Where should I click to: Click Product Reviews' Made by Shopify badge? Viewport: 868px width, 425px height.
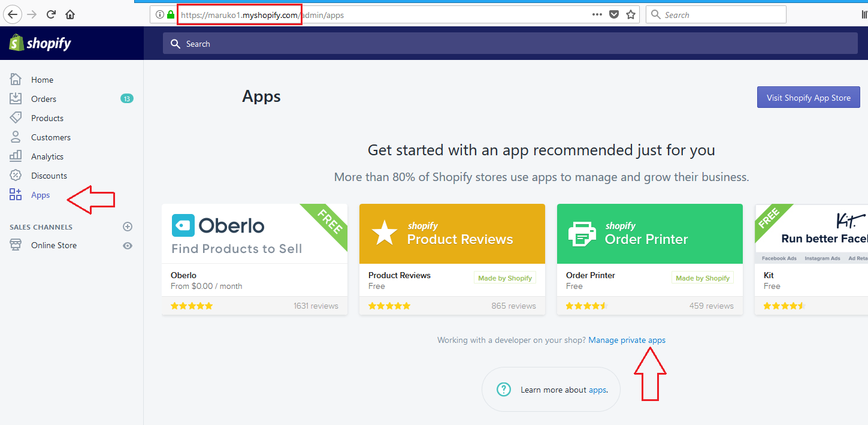(505, 278)
